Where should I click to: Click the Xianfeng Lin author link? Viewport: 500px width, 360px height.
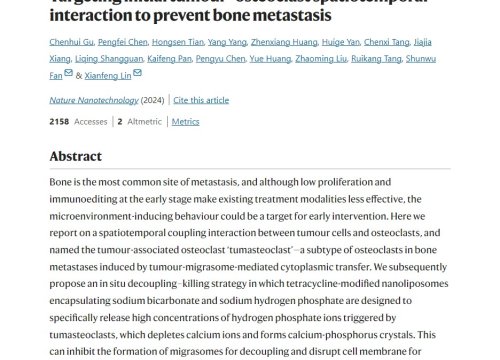point(108,76)
